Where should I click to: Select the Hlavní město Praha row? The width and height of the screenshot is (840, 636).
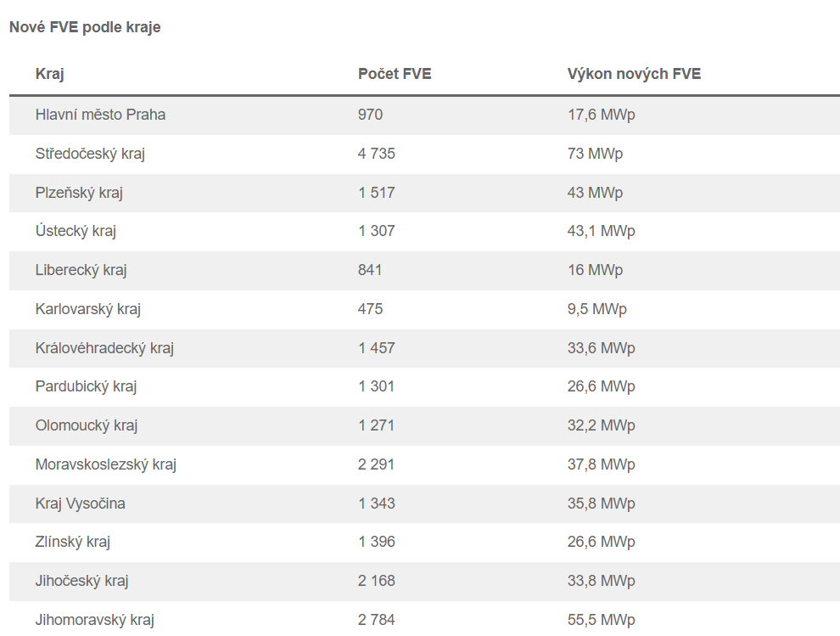click(424, 115)
